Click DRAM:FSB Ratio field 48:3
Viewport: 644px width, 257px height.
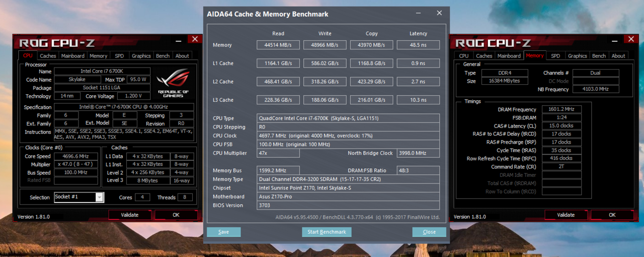418,170
